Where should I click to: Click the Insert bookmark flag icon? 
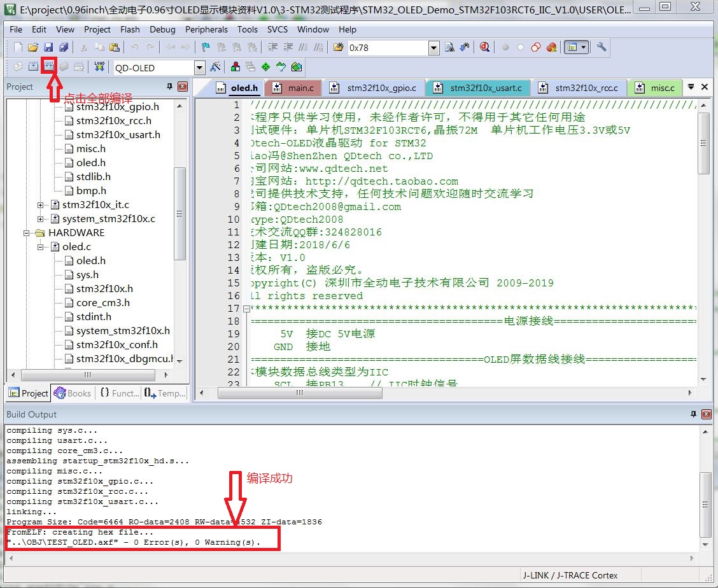click(x=205, y=47)
